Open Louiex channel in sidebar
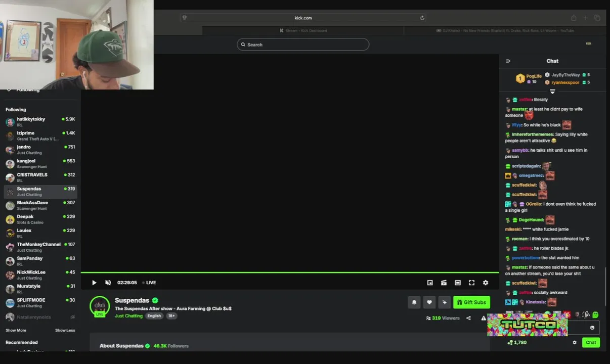Viewport: 610px width, 364px height. [40, 233]
